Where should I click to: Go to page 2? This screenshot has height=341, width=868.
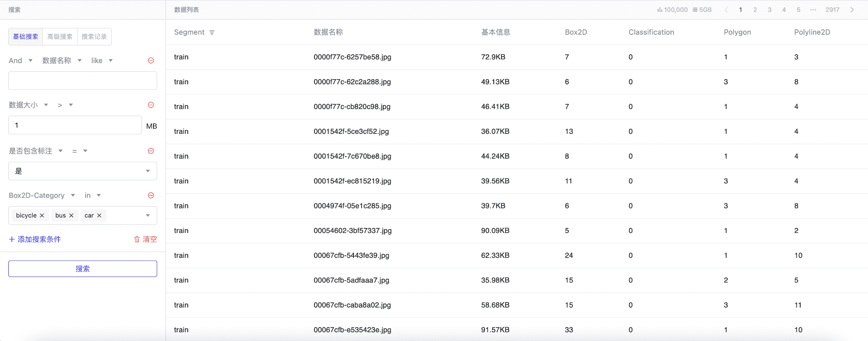[x=755, y=10]
